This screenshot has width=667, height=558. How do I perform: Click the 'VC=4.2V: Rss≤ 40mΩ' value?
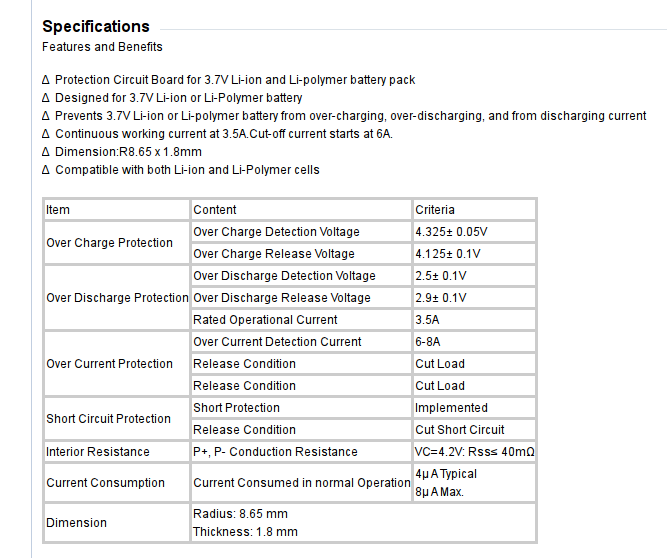[x=474, y=452]
